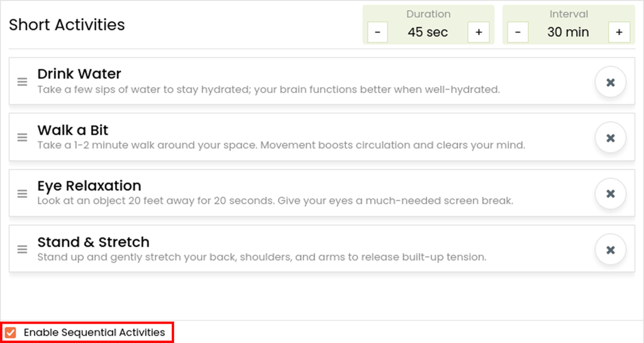The height and width of the screenshot is (343, 644).
Task: Select the Walk a Bit activity title
Action: click(73, 130)
